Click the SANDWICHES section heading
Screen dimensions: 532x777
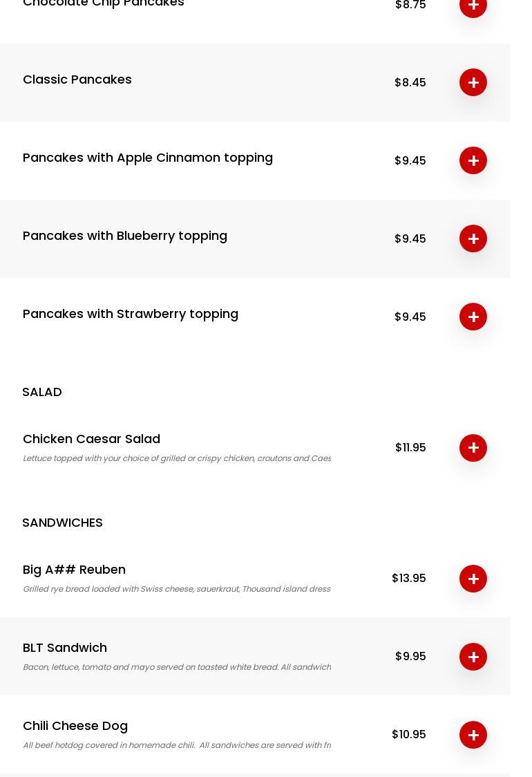(x=62, y=523)
